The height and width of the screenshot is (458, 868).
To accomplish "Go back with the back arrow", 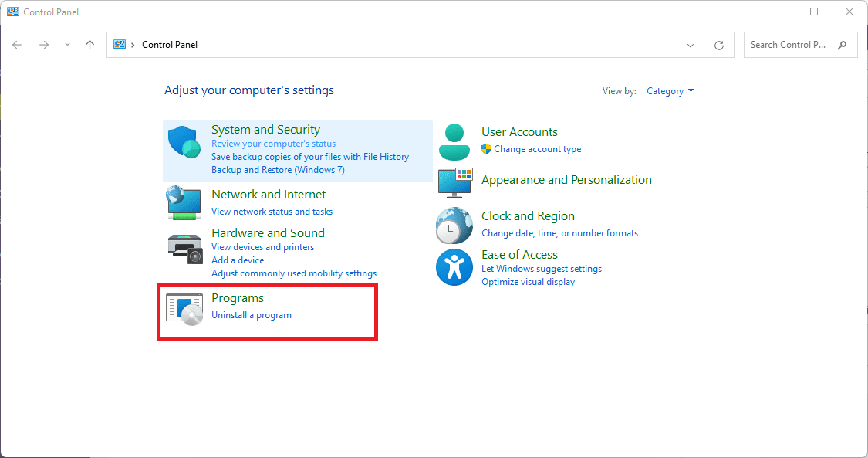I will point(17,45).
